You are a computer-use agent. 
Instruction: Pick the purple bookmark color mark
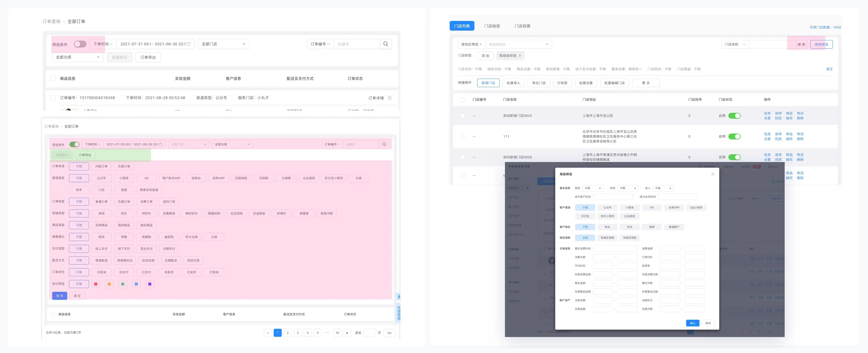coord(150,284)
